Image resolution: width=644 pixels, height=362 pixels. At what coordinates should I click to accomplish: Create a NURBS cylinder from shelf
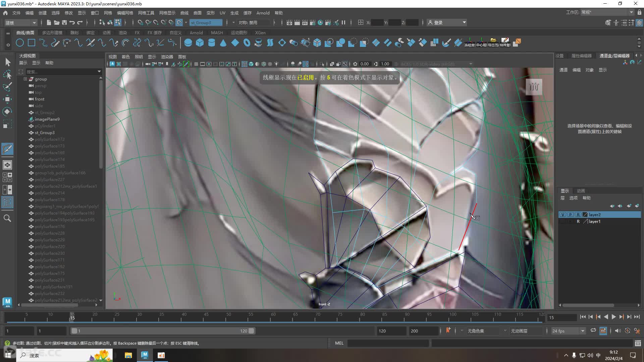pyautogui.click(x=212, y=43)
